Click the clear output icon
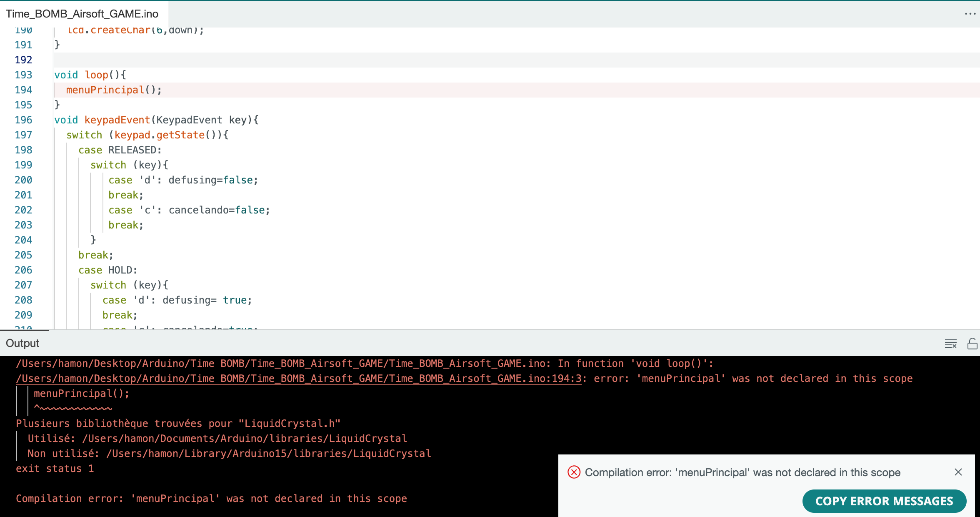This screenshot has width=980, height=517. 950,344
